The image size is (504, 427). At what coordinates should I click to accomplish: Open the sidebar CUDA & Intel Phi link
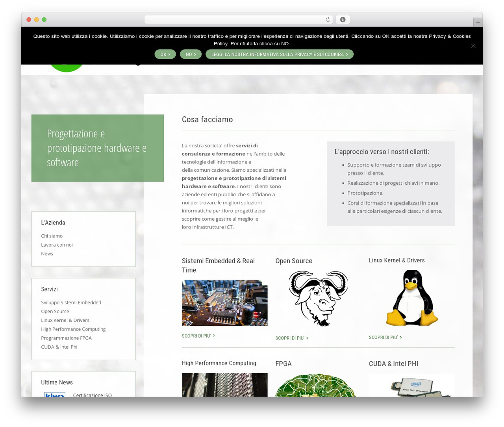pyautogui.click(x=59, y=347)
